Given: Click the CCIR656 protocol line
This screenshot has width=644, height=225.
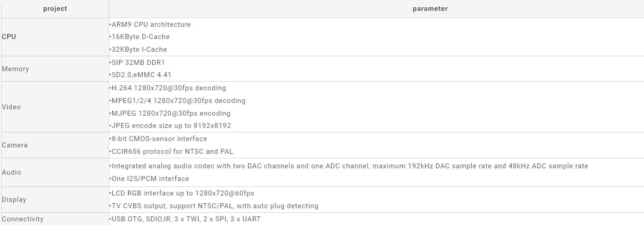Looking at the screenshot, I should 172,152.
